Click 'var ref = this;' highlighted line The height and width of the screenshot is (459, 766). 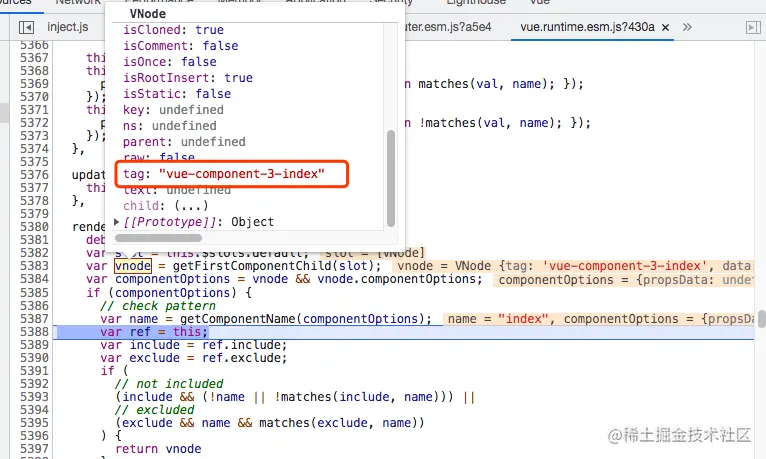click(x=154, y=332)
